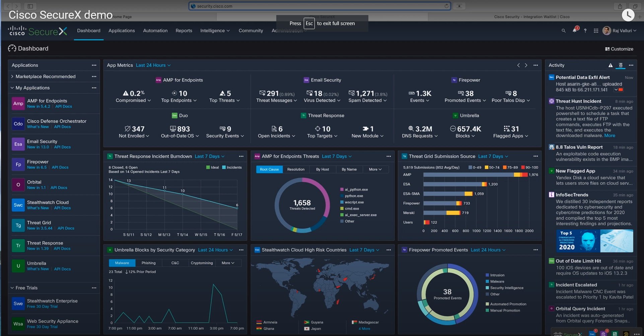Collapse the My Applications section
The height and width of the screenshot is (336, 644).
click(x=12, y=88)
